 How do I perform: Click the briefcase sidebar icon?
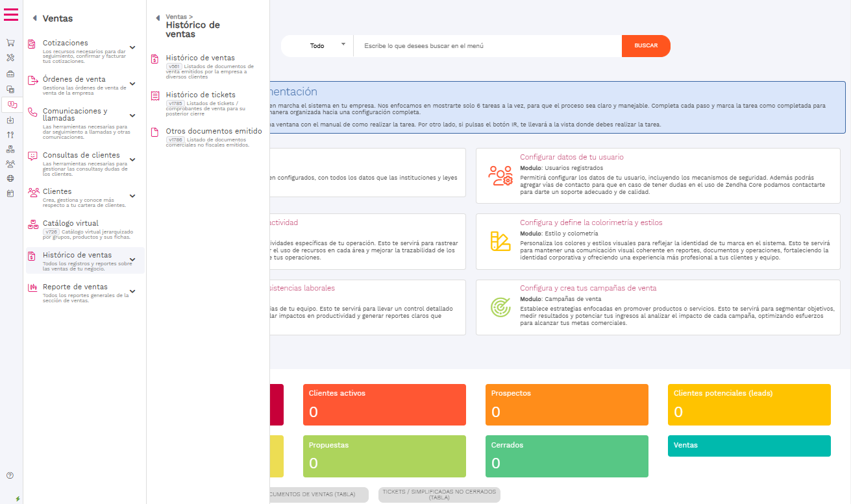10,73
